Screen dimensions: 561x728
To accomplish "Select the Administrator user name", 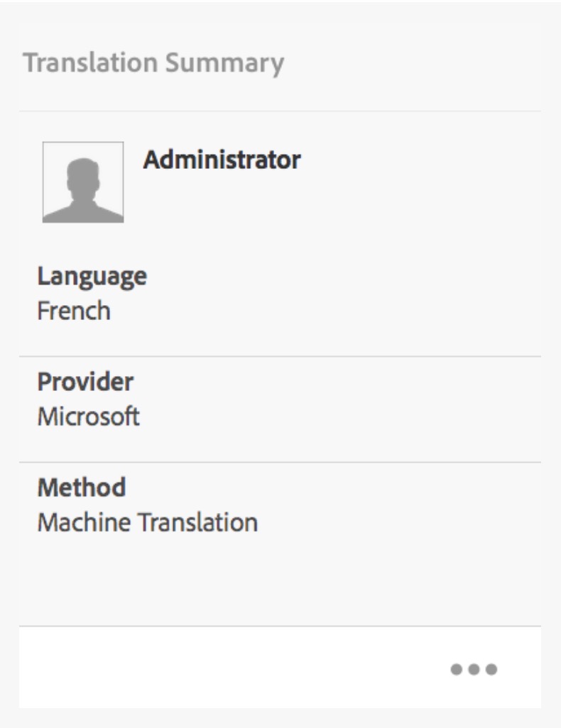I will 222,159.
